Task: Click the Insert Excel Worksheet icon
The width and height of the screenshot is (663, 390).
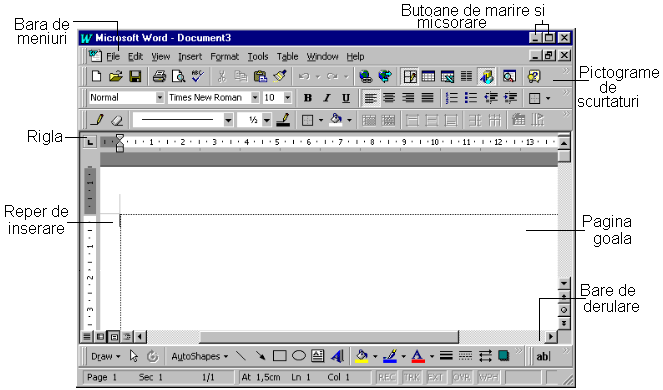Action: pyautogui.click(x=447, y=77)
